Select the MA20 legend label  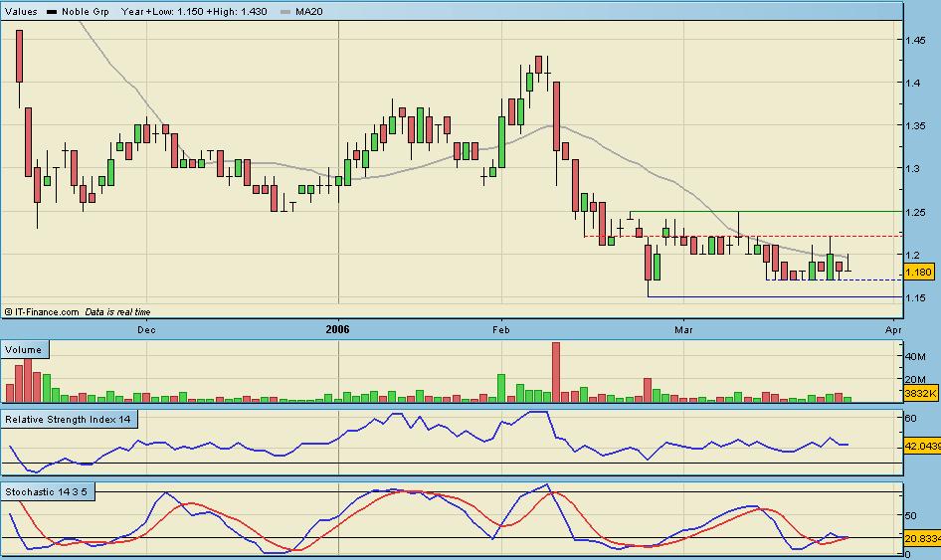(x=309, y=11)
